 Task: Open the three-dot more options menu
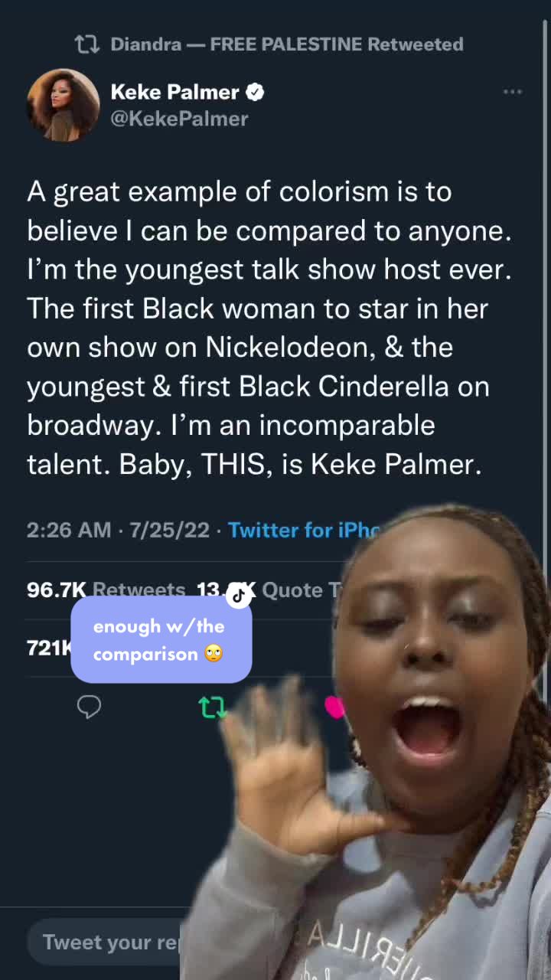(512, 92)
